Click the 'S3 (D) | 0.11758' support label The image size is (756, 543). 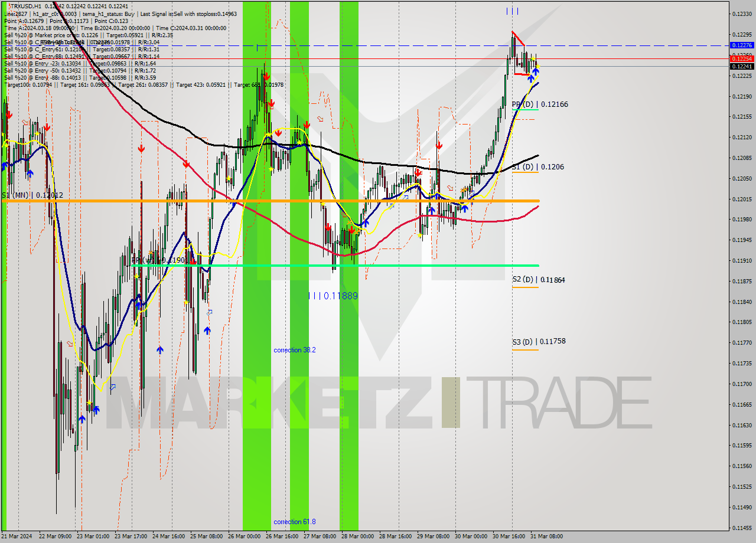point(539,341)
